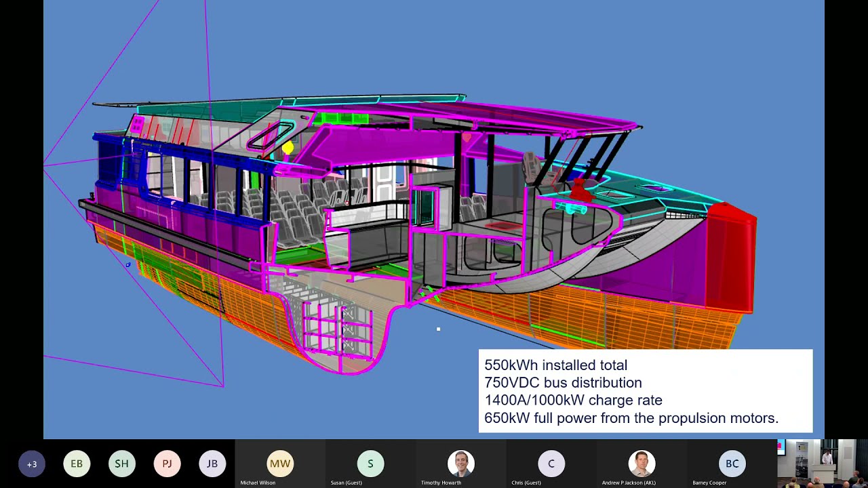Screen dimensions: 868x488
Task: Click the 'Barney Cooper' name label
Action: (x=709, y=483)
